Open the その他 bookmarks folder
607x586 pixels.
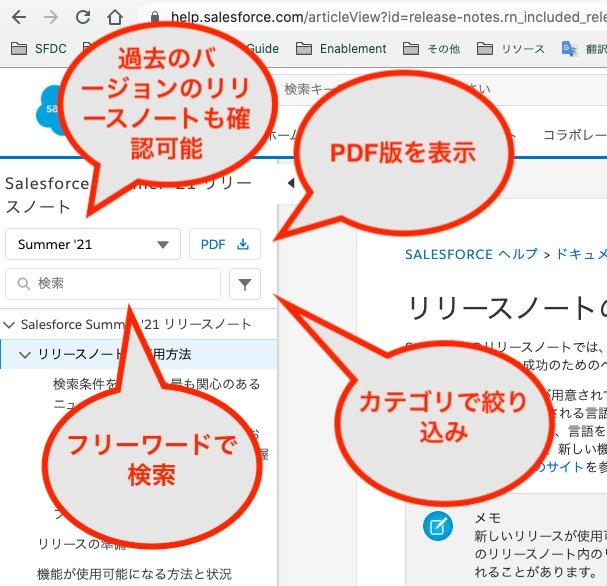pos(431,49)
